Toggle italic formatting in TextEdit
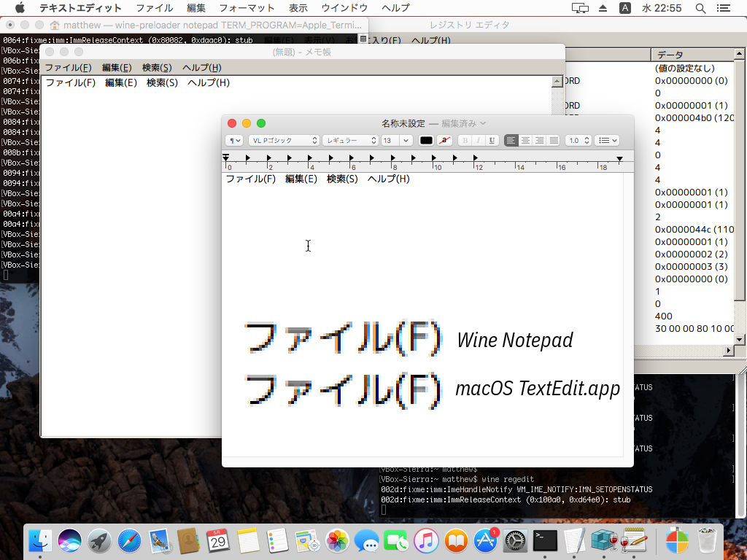This screenshot has height=560, width=747. [x=479, y=141]
